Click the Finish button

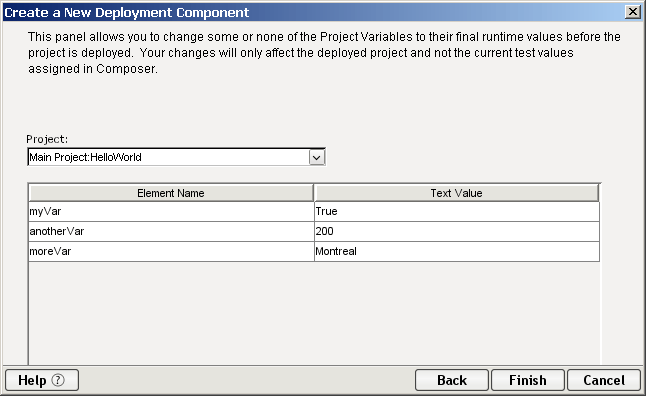[528, 380]
